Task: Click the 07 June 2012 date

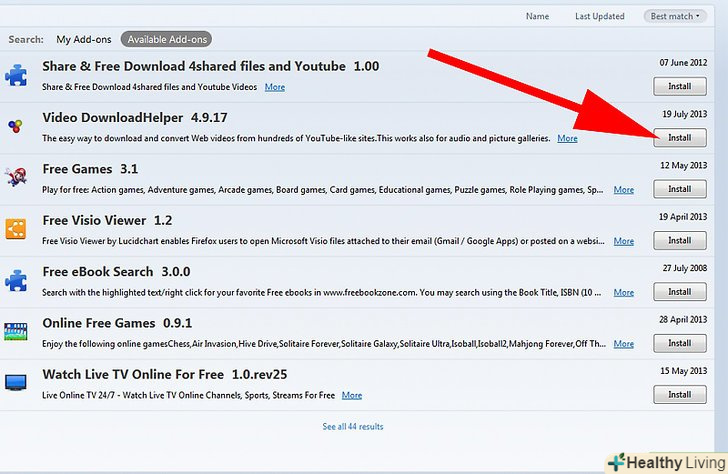Action: (x=683, y=63)
